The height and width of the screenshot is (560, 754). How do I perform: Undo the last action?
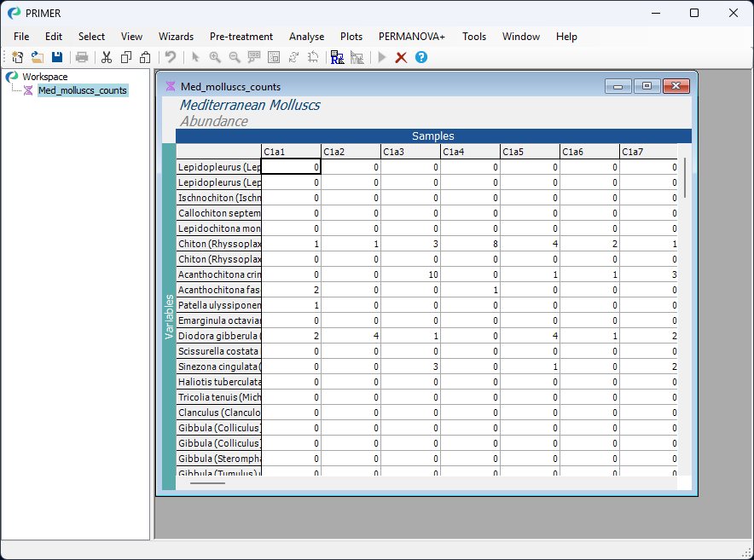pyautogui.click(x=169, y=57)
